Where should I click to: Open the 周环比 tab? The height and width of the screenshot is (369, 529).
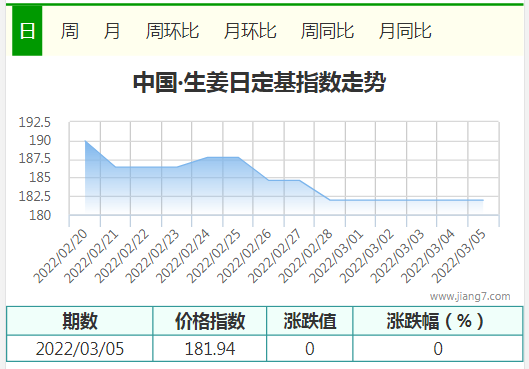172,31
